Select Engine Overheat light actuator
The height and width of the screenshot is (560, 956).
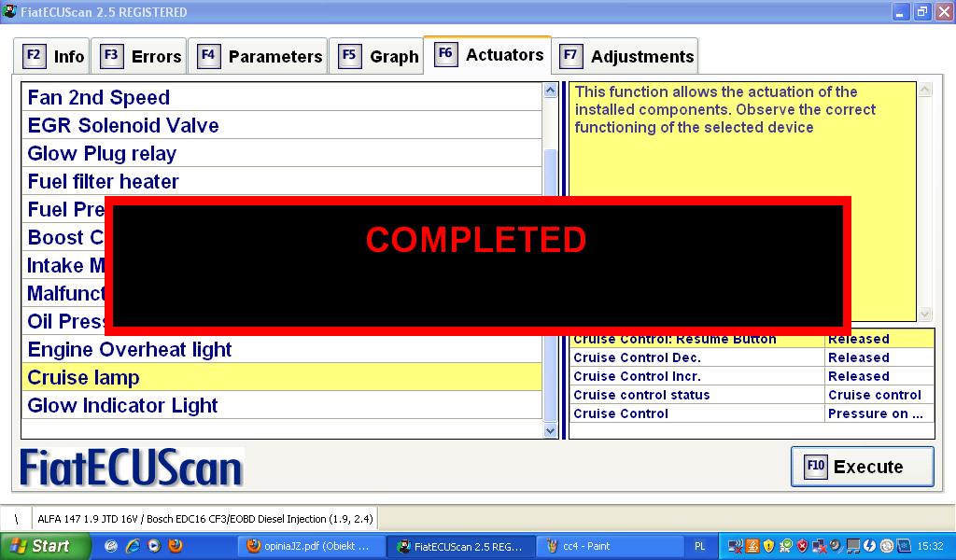pyautogui.click(x=282, y=350)
